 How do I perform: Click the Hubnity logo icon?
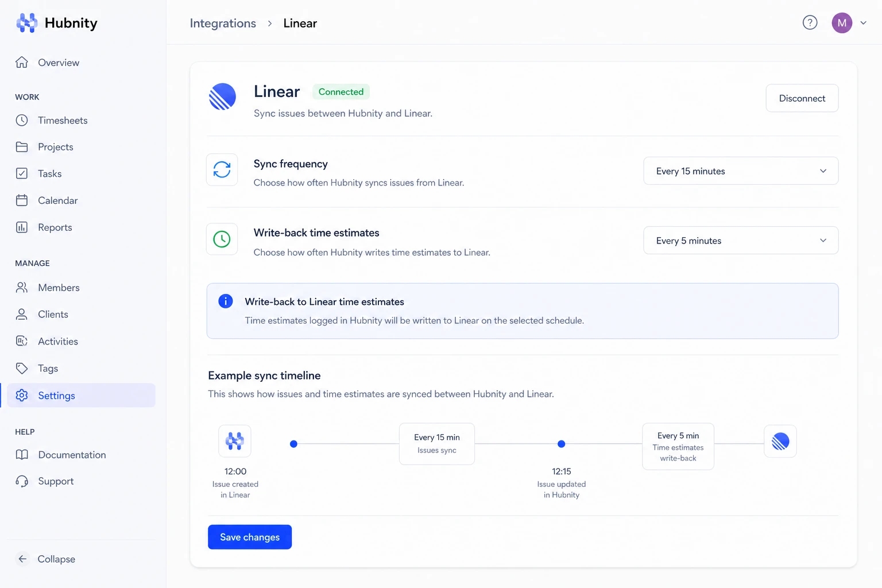(27, 23)
